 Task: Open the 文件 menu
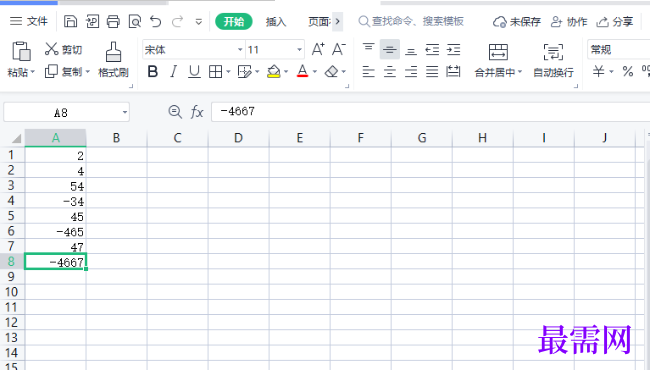[29, 21]
